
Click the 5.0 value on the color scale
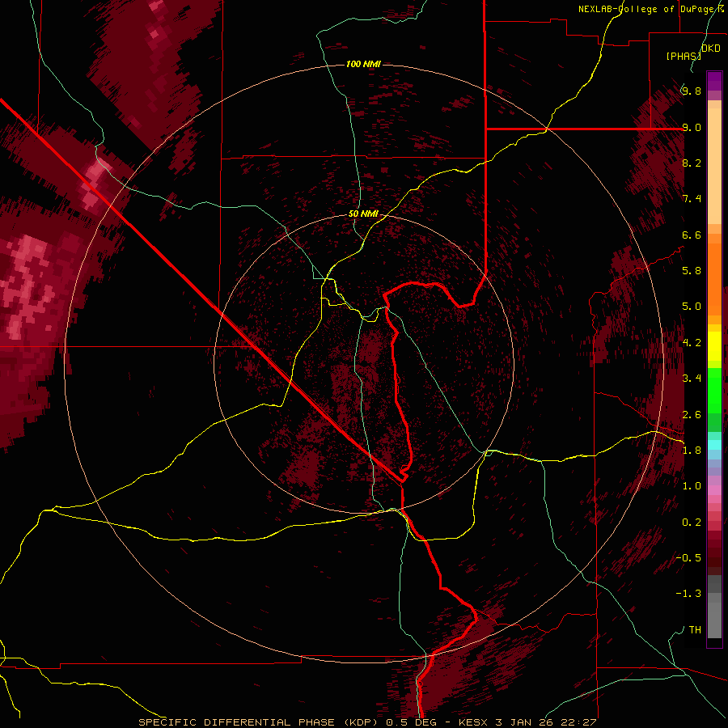coord(692,307)
